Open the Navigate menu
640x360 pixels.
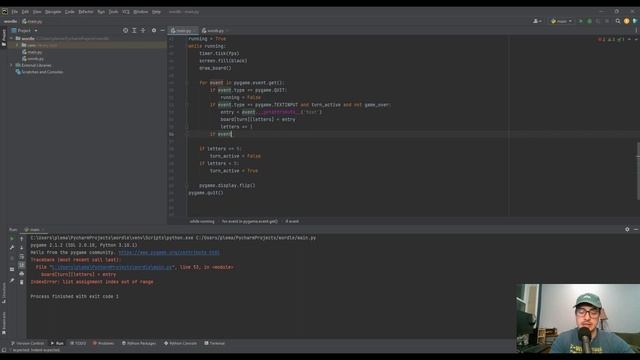pyautogui.click(x=53, y=12)
